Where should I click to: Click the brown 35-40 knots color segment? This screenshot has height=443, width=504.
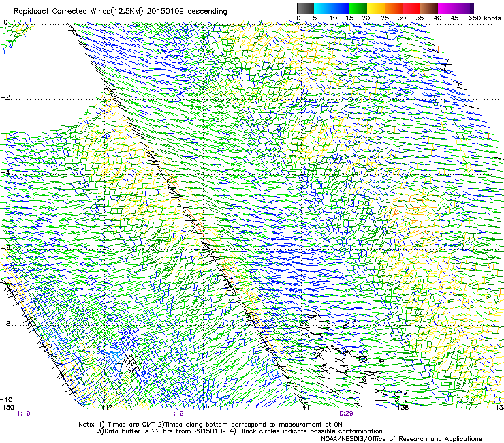(x=429, y=8)
